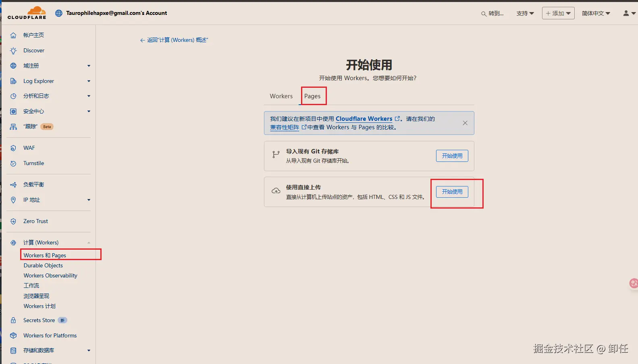
Task: Open WAF in sidebar
Action: pos(29,148)
